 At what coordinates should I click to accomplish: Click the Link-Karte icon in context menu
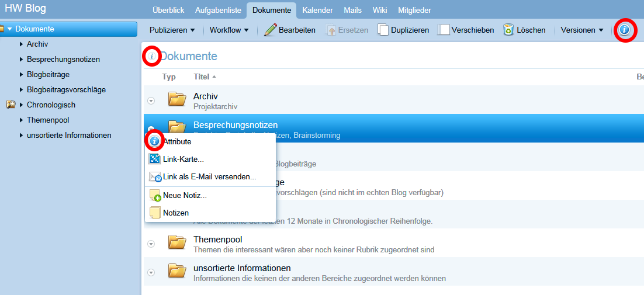coord(154,159)
